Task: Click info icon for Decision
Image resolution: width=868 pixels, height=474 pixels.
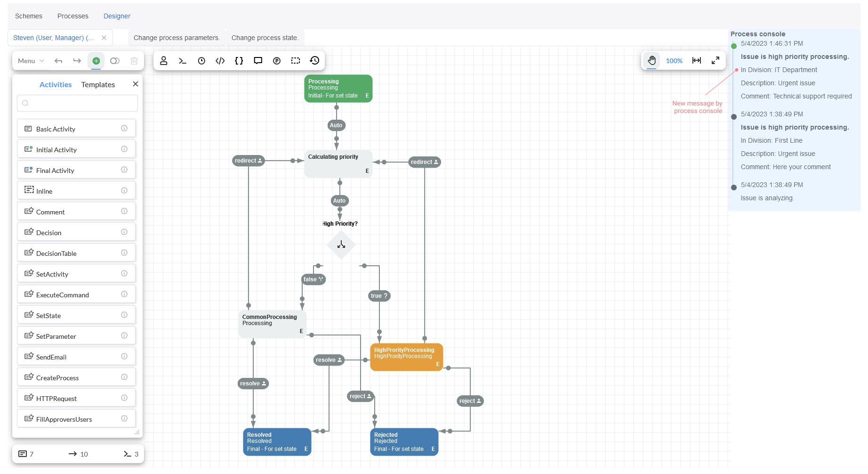Action: coord(124,232)
